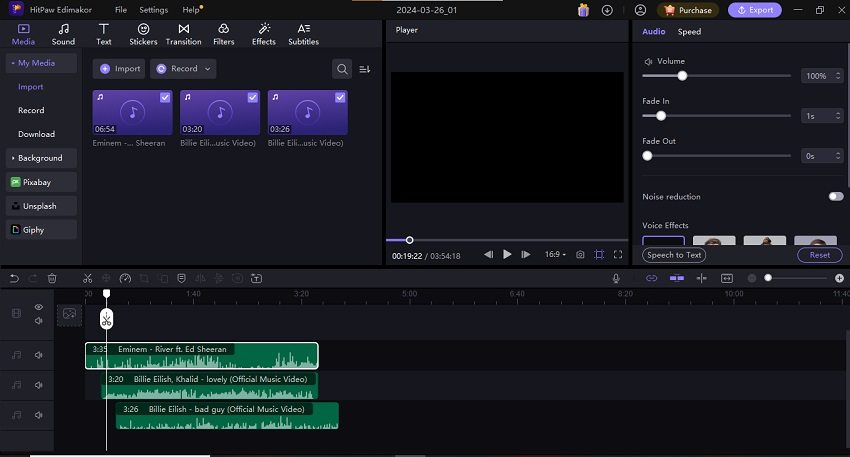
Task: Switch to the Speed tab
Action: point(689,31)
